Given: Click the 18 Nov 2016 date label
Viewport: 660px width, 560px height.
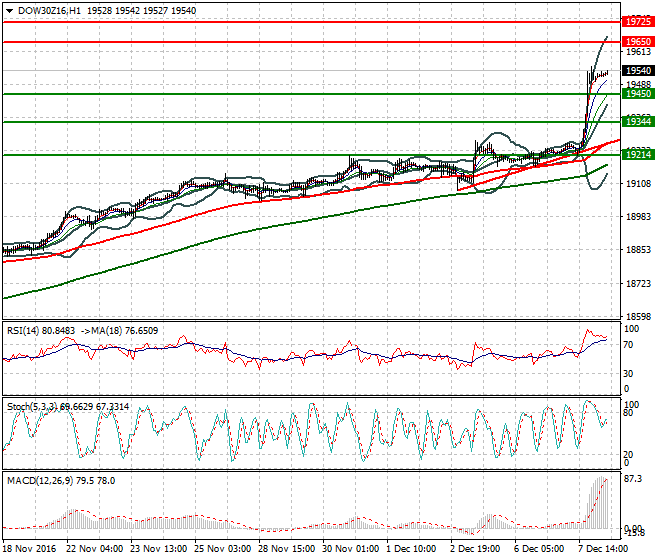Looking at the screenshot, I should point(29,549).
